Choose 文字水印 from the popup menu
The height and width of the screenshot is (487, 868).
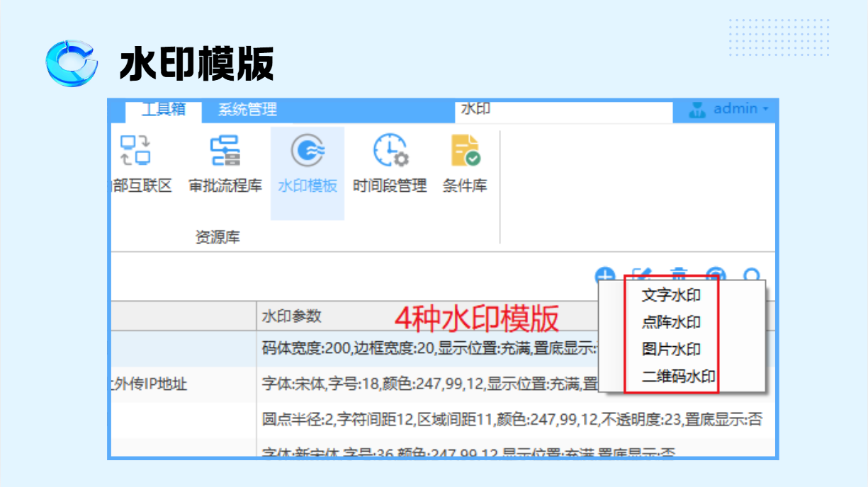671,295
